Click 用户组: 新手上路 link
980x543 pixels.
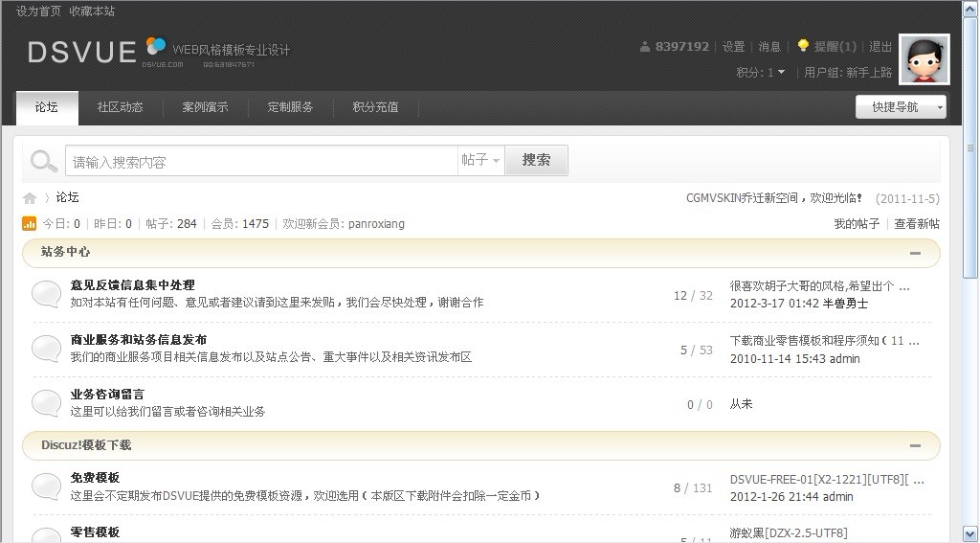(848, 73)
